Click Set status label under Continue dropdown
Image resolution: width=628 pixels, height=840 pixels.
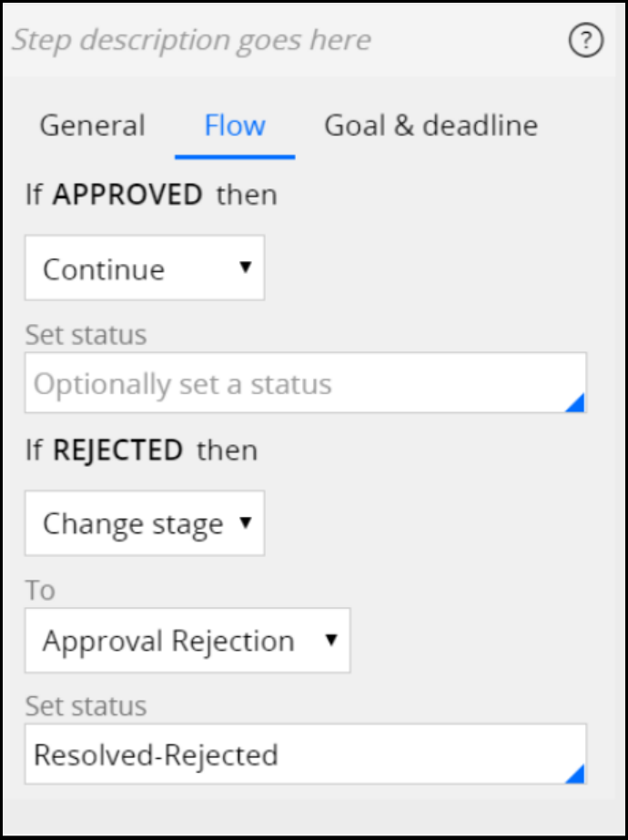click(x=86, y=335)
